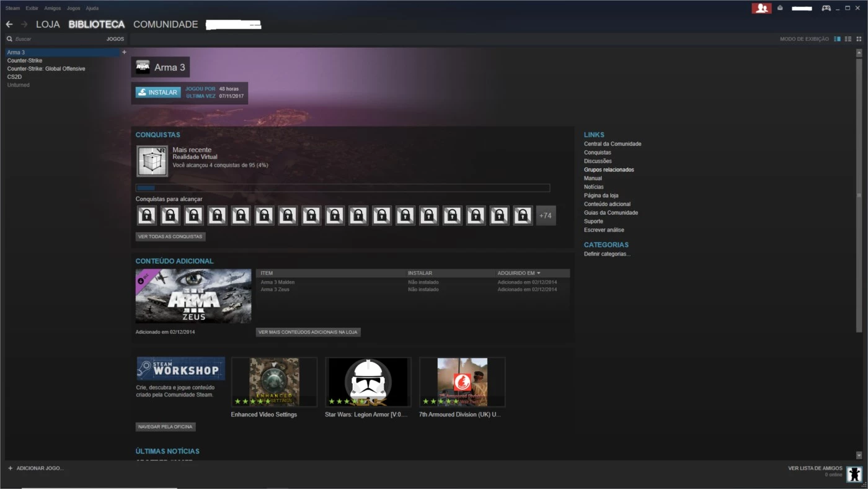This screenshot has width=868, height=489.
Task: Switch to detail view mode icon
Action: [x=837, y=39]
